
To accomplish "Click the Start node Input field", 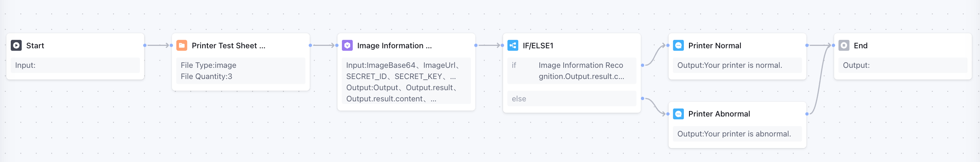I will point(75,65).
